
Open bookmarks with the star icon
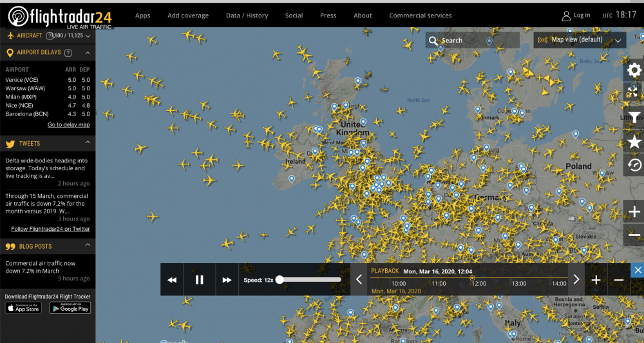point(634,141)
